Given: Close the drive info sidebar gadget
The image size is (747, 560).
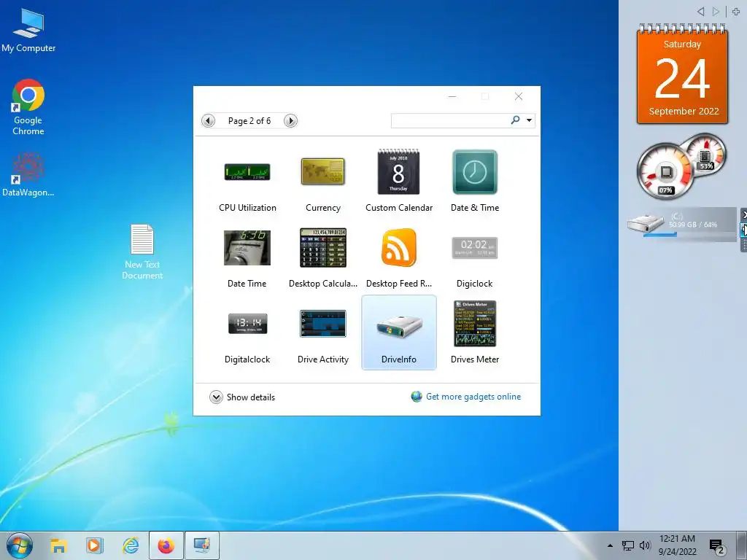Looking at the screenshot, I should (x=743, y=215).
